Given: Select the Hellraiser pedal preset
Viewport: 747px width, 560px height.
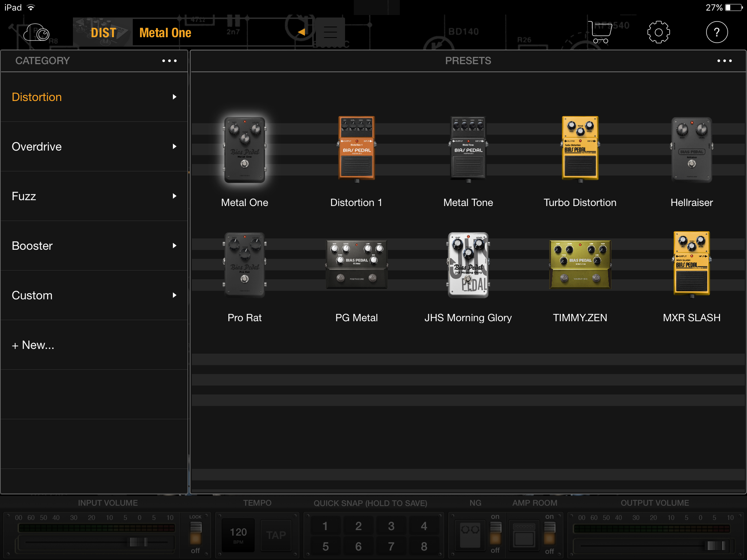Looking at the screenshot, I should 692,150.
